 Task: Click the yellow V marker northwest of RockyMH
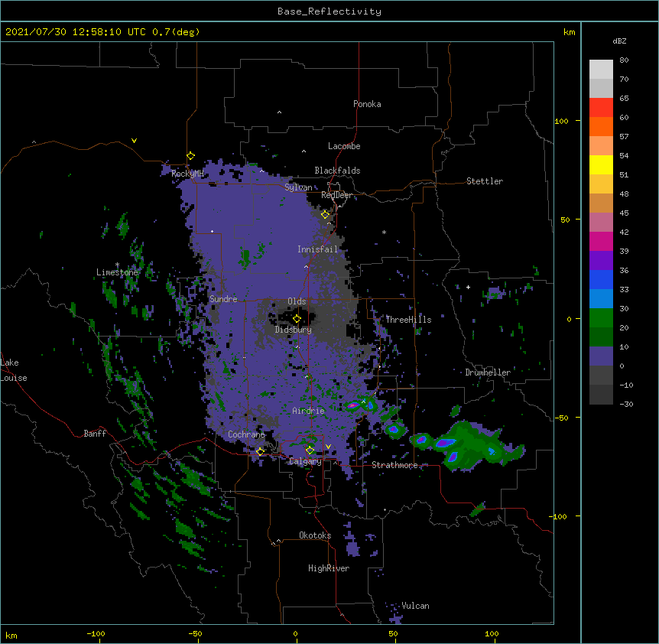pyautogui.click(x=134, y=141)
